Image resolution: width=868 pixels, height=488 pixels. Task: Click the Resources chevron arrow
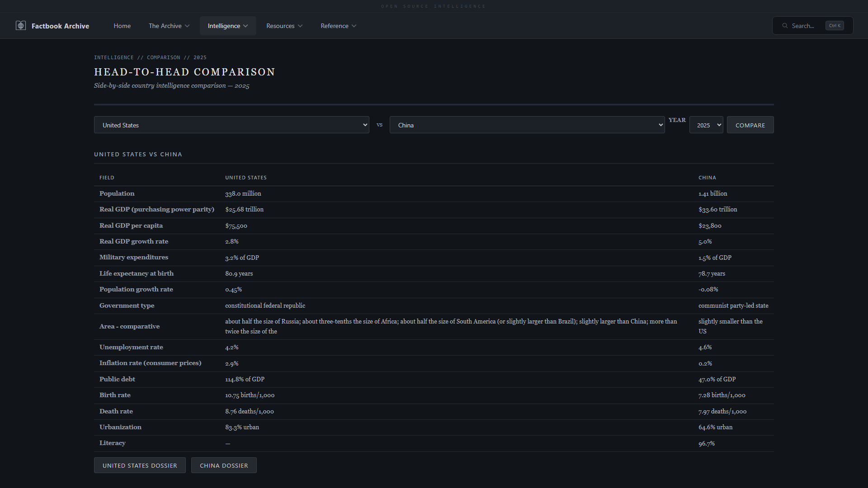300,26
